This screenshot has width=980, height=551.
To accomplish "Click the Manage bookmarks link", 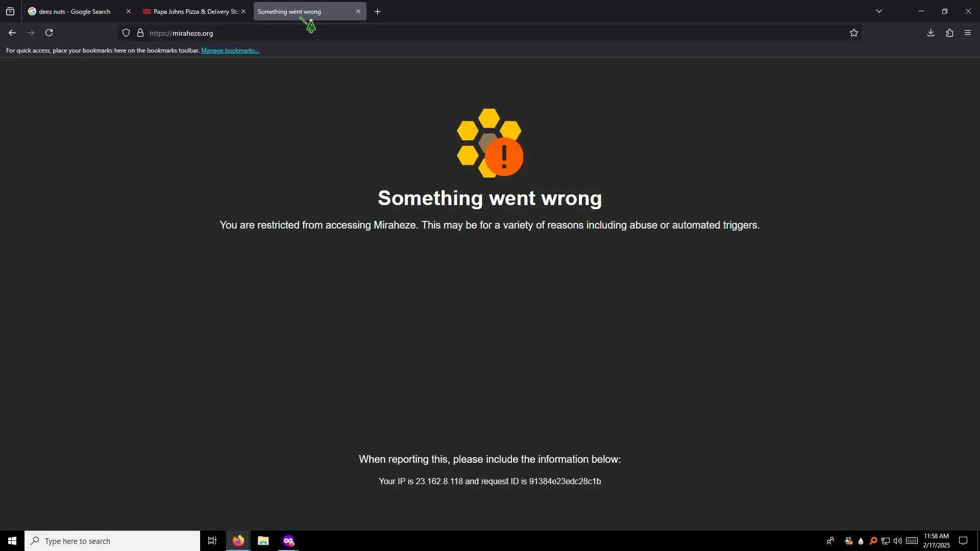I will pos(230,51).
